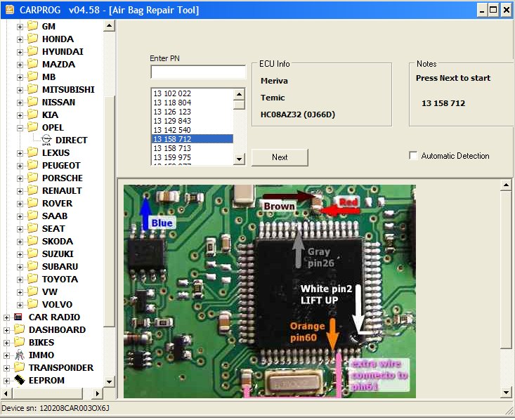
Task: Click the PEUGEOT folder icon
Action: point(32,165)
